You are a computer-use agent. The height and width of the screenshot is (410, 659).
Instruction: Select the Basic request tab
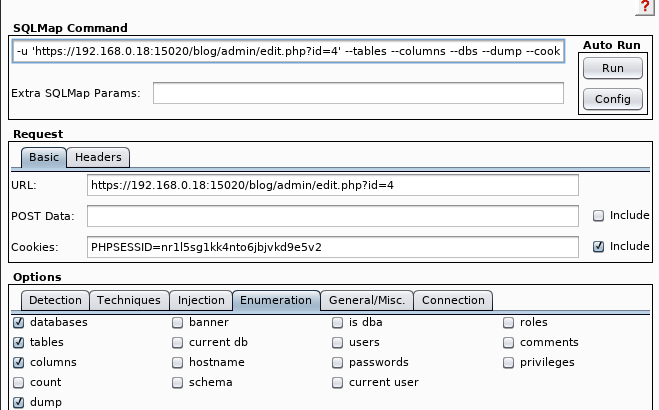tap(44, 157)
